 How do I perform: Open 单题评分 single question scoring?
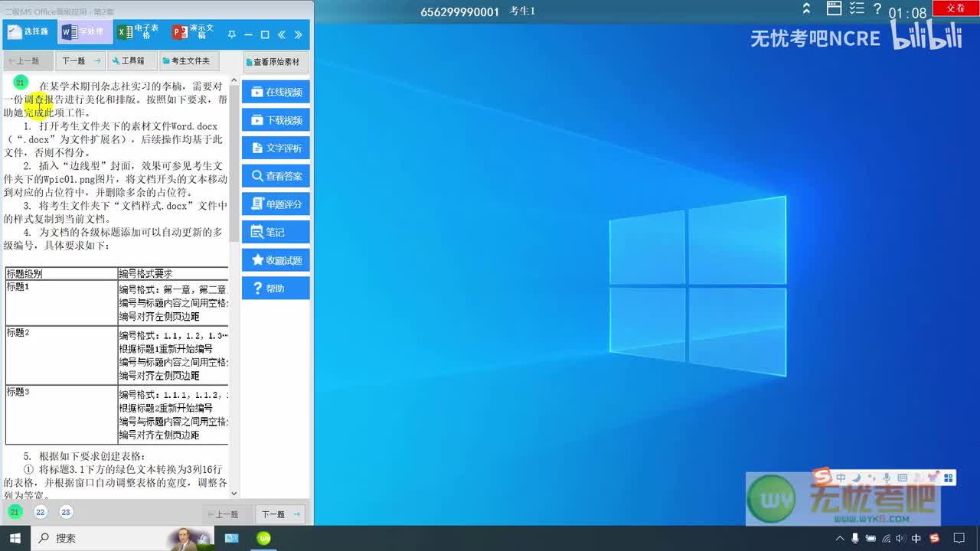pos(276,204)
